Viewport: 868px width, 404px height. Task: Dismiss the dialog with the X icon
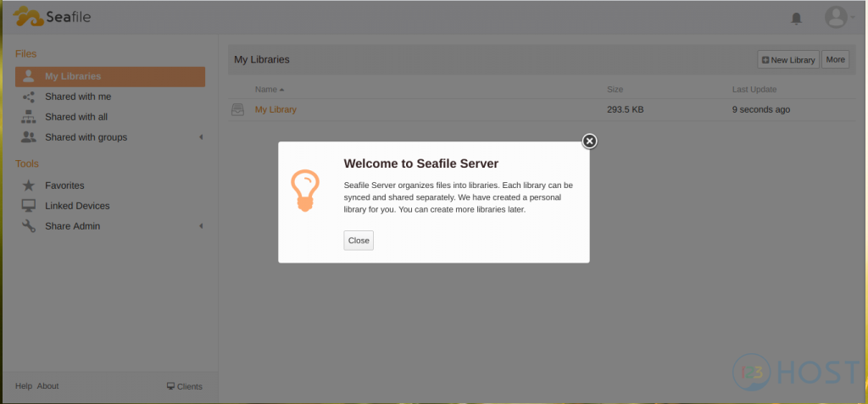coord(590,141)
